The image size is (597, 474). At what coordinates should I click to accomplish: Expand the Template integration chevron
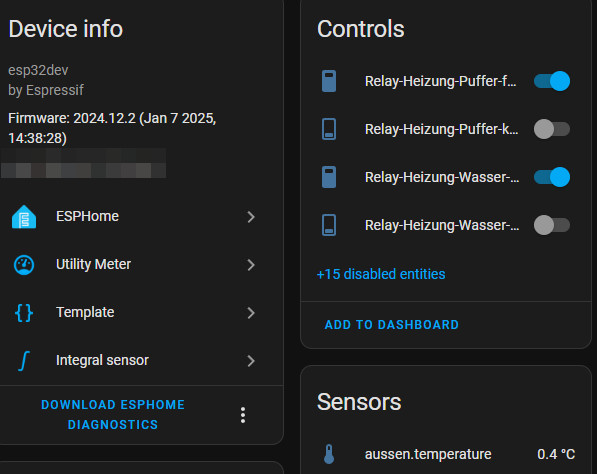(251, 313)
